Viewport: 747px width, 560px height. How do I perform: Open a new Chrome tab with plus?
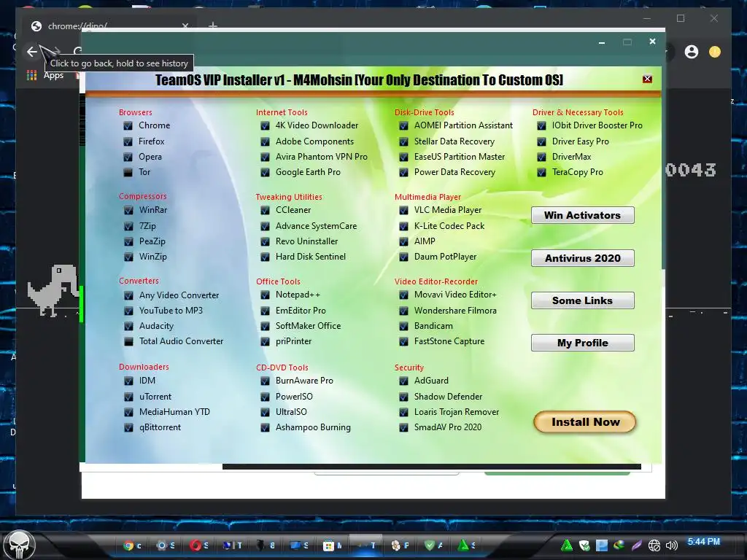(213, 26)
